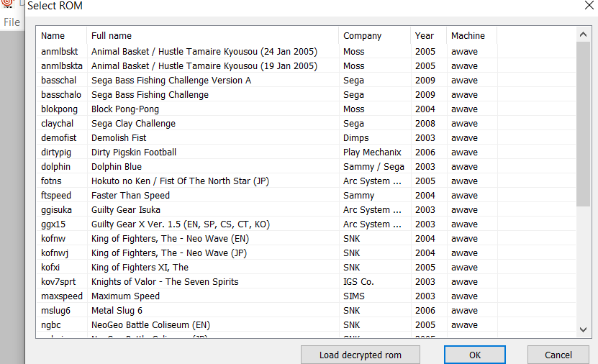Select Block Pong-Pong in list
The height and width of the screenshot is (364, 598).
[x=306, y=109]
